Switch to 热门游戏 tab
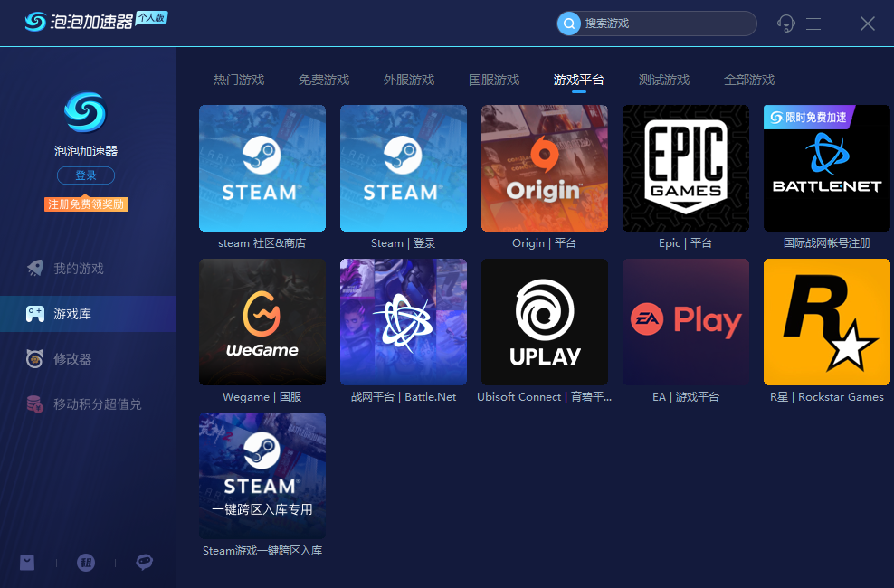This screenshot has width=894, height=588. pyautogui.click(x=239, y=80)
